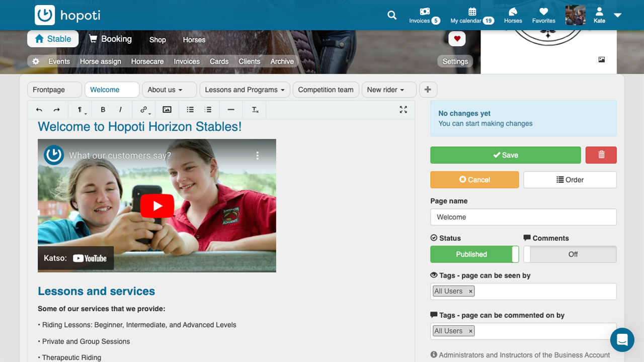Open the About us dropdown
Viewport: 644px width, 362px height.
pyautogui.click(x=165, y=89)
